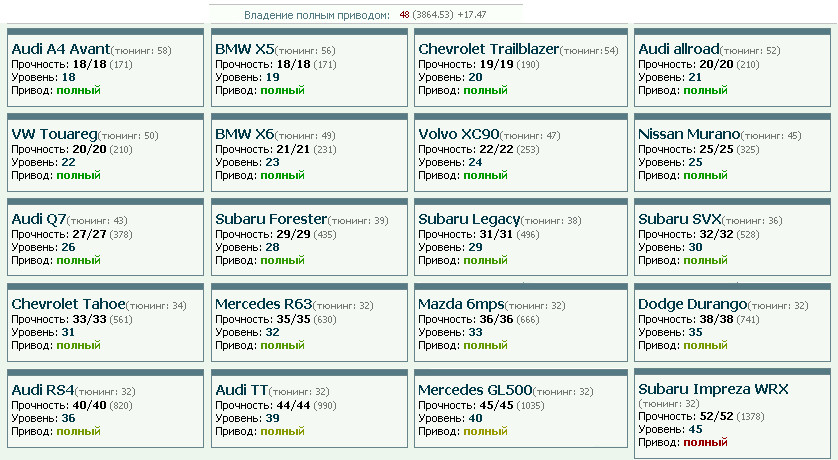Click the BMW X6 car link

click(244, 134)
